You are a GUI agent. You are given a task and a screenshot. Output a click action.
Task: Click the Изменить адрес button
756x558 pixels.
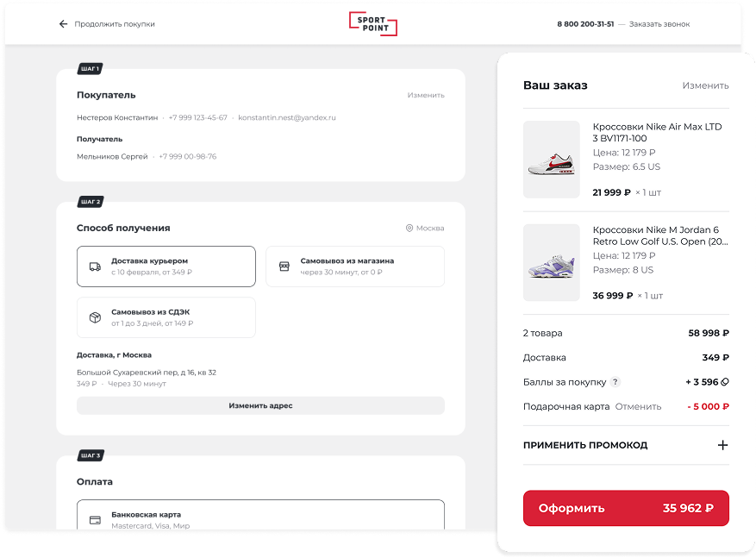(x=260, y=405)
